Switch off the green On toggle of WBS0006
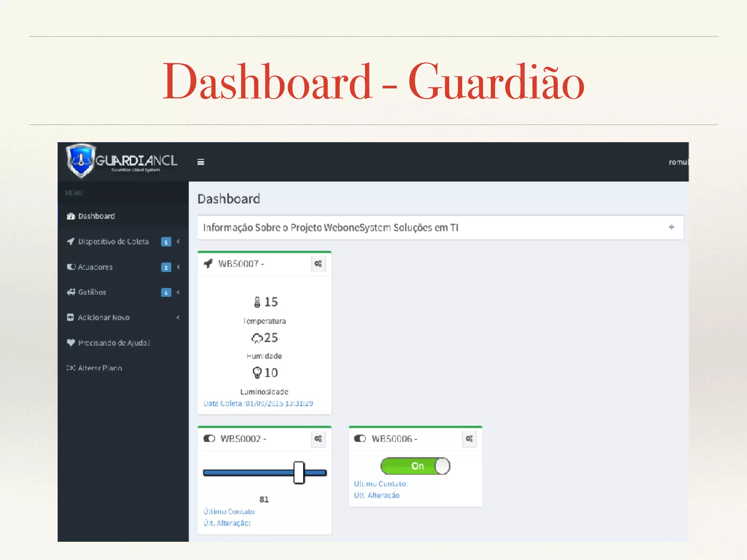 click(x=415, y=466)
